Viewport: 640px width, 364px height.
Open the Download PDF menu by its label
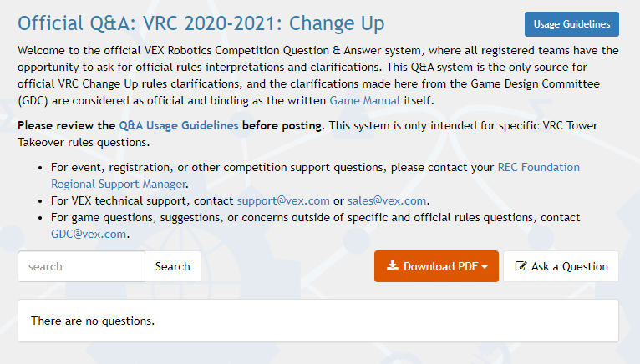(x=440, y=267)
